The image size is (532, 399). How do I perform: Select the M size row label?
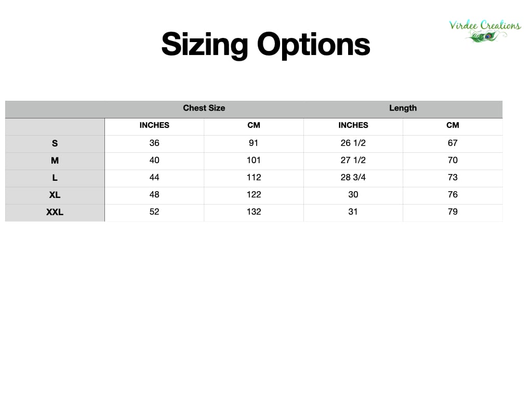55,160
